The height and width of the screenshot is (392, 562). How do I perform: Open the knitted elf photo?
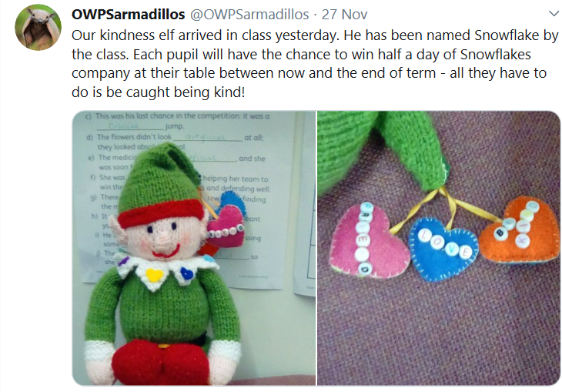pos(194,248)
